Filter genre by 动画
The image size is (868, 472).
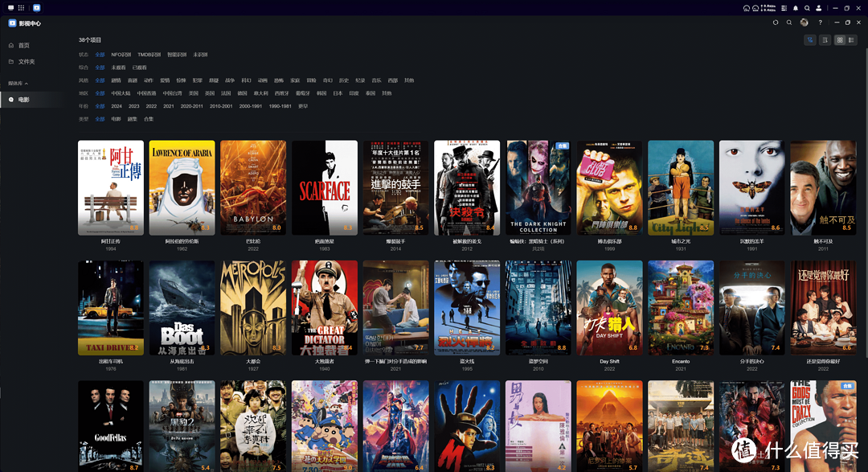coord(262,80)
